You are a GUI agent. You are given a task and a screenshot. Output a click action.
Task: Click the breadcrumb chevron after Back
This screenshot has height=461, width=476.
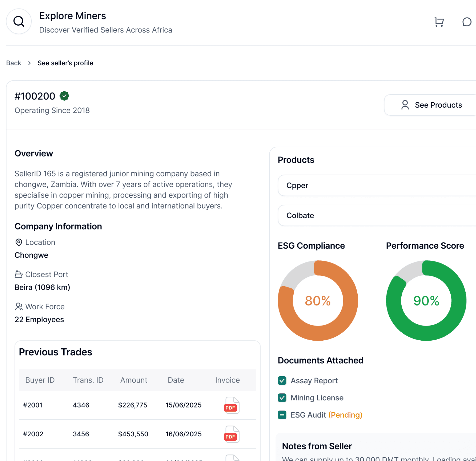click(x=29, y=63)
